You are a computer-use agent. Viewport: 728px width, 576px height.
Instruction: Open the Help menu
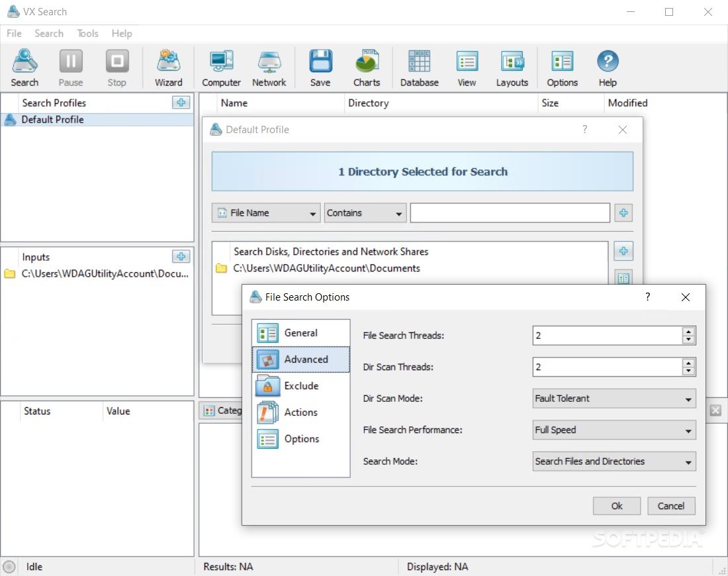122,34
